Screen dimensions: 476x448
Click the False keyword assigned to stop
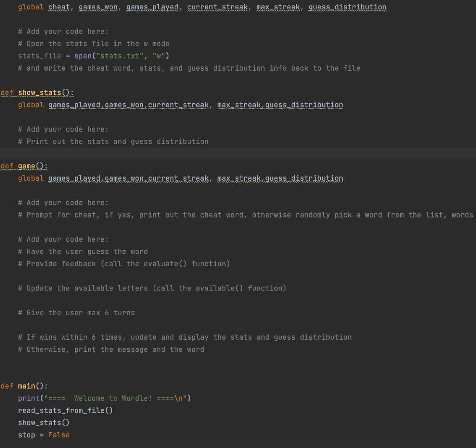tap(59, 435)
